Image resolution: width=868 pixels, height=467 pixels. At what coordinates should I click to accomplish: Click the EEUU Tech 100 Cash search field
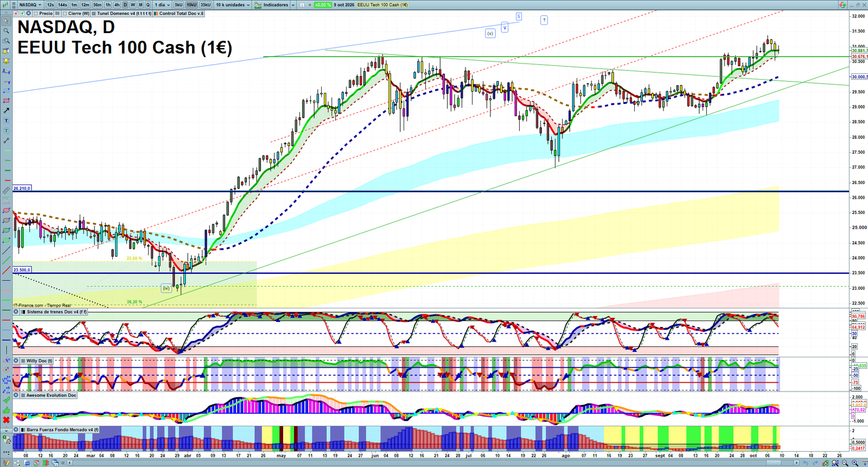382,5
